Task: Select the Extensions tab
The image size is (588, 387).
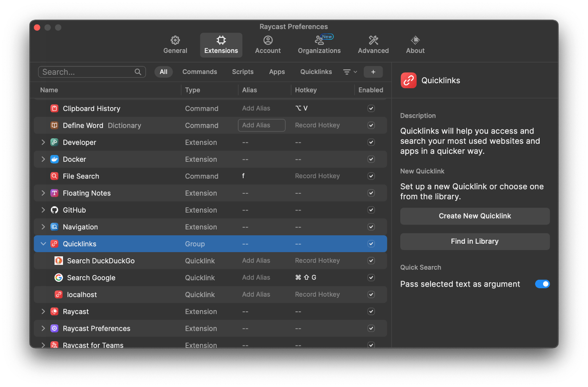Action: click(x=221, y=45)
